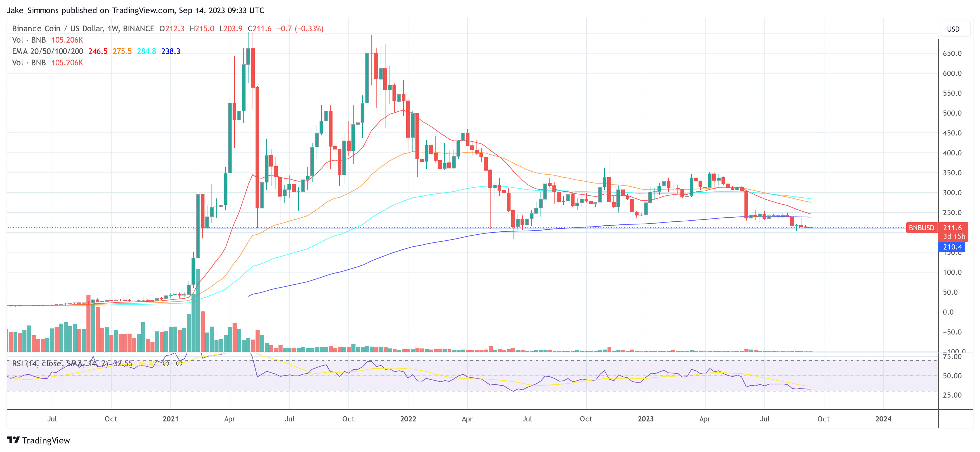Click the close price value C211.6
The image size is (980, 452).
pos(260,29)
